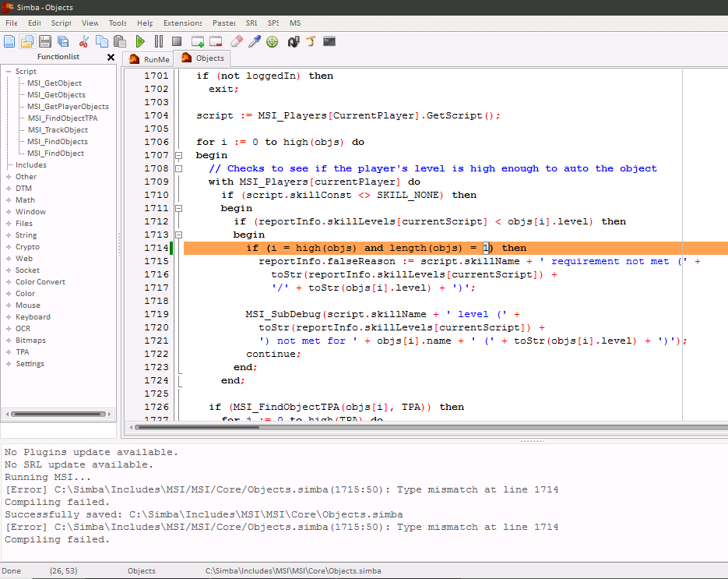Pause the running script
The image size is (728, 579).
tap(159, 41)
